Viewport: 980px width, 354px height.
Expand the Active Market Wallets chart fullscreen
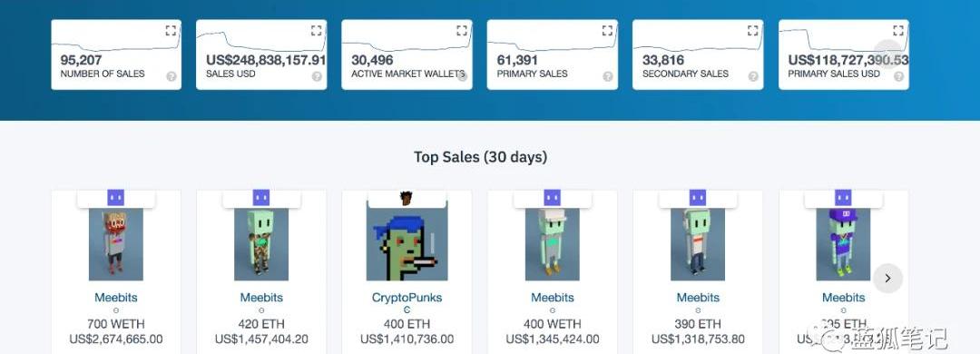tap(462, 31)
